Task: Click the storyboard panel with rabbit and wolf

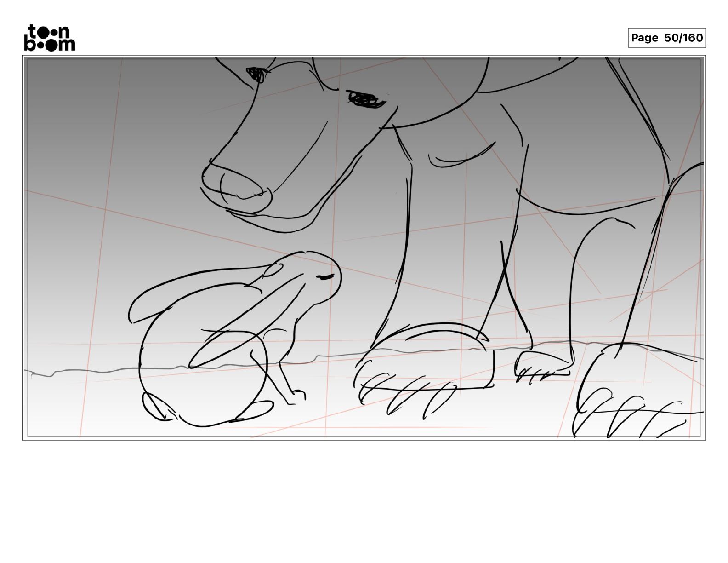Action: (364, 248)
